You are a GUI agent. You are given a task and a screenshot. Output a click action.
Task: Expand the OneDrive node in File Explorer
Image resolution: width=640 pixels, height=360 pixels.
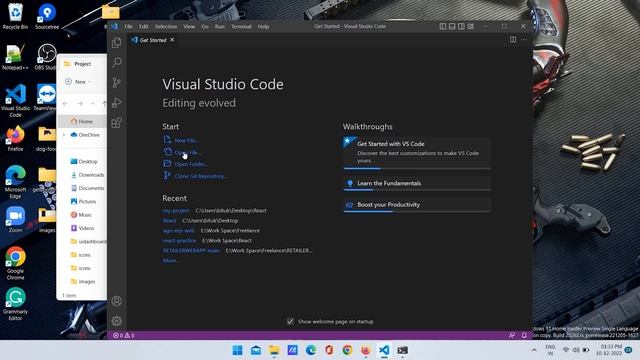[x=64, y=135]
